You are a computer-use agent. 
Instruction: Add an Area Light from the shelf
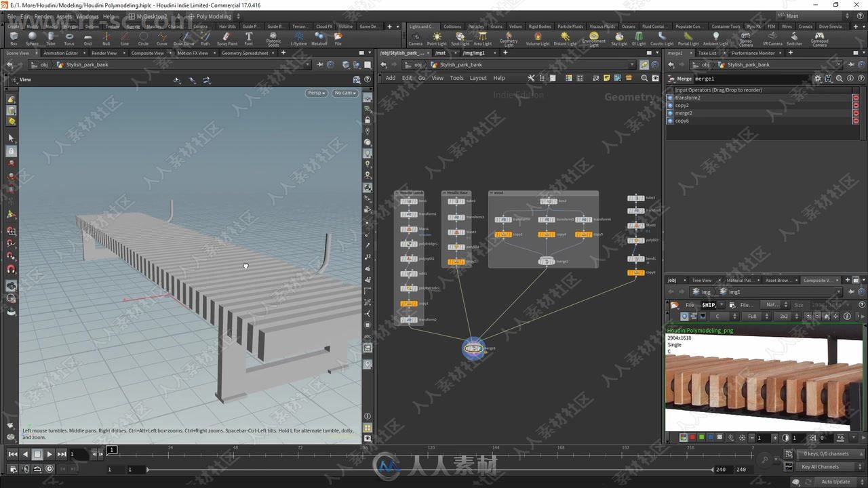pos(483,39)
